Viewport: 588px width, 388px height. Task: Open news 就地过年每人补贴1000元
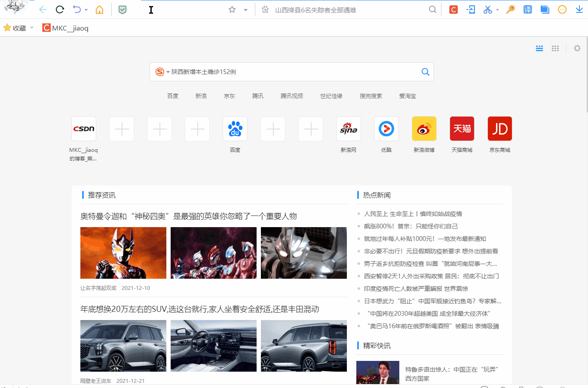point(425,239)
